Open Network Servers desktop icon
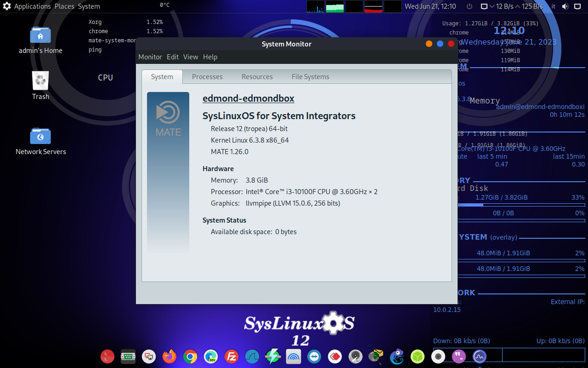This screenshot has width=588, height=368. coord(41,141)
